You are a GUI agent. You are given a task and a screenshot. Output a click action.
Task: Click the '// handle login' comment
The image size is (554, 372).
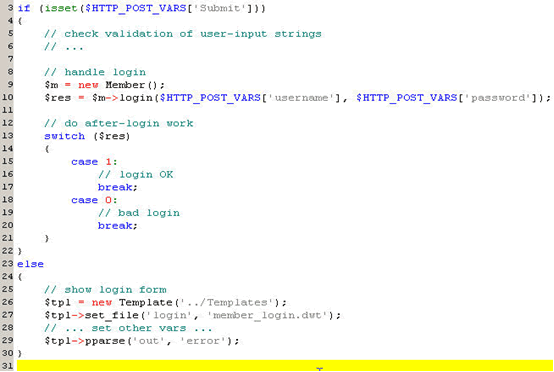point(95,72)
